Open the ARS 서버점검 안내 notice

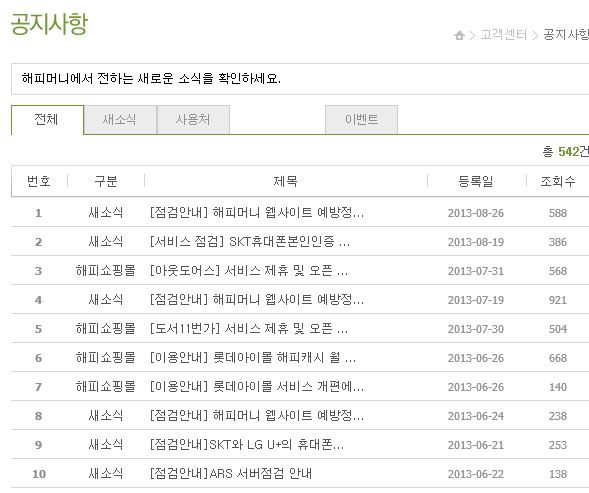231,473
